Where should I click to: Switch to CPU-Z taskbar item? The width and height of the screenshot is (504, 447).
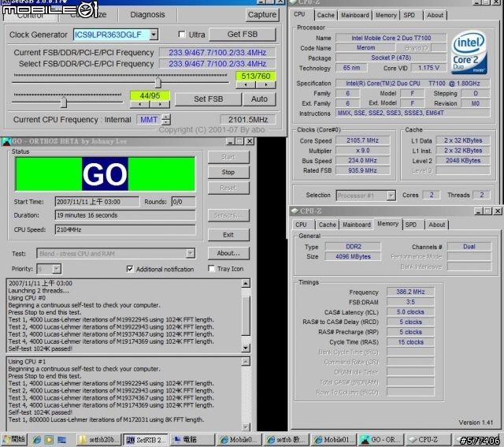pos(428,440)
